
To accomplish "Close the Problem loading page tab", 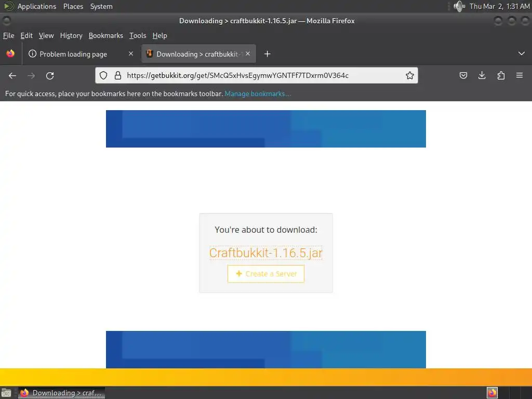I will click(x=131, y=54).
